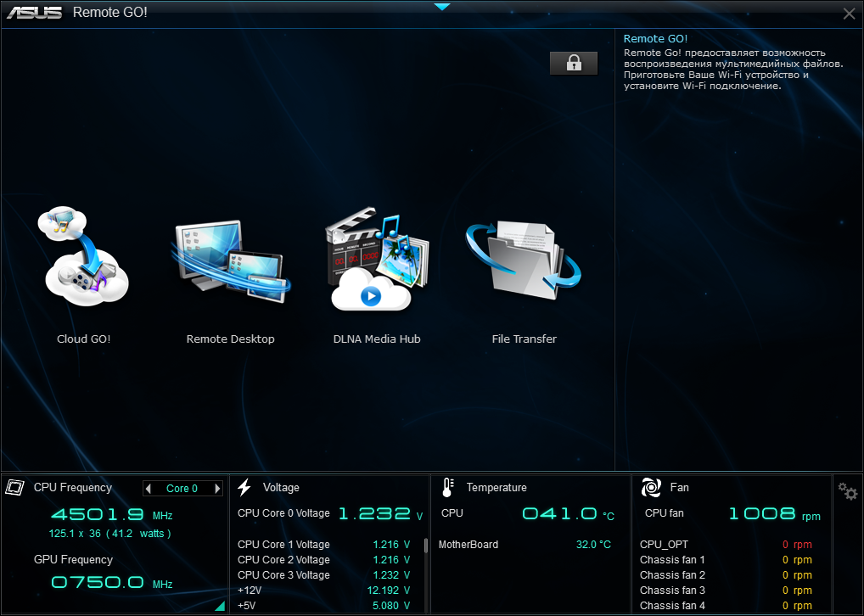
Task: Open the DLNA Media Hub icon
Action: tap(377, 259)
